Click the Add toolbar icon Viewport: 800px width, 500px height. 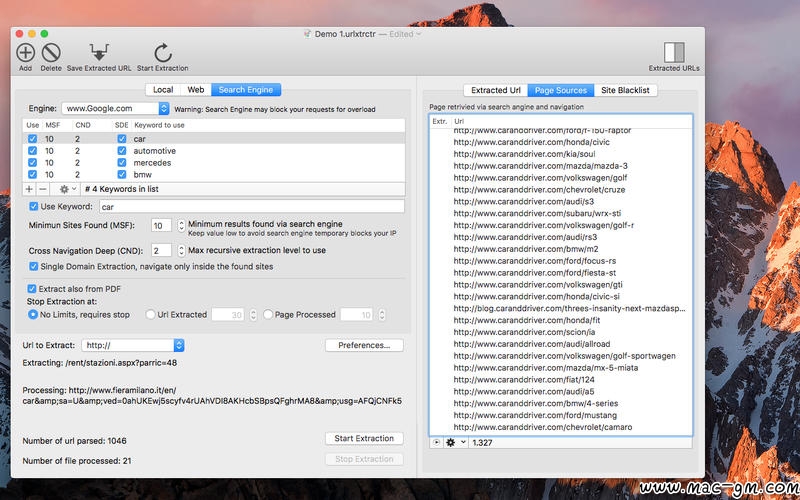point(26,53)
